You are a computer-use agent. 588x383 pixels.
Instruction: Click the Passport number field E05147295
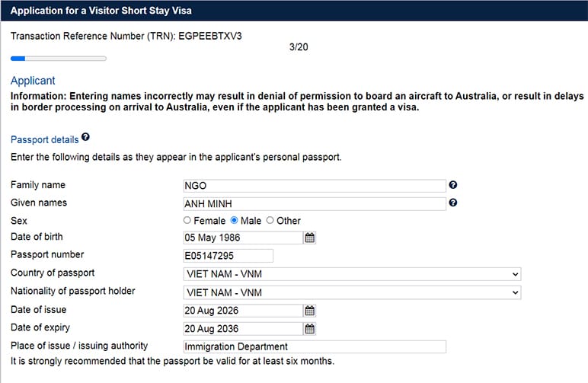pos(228,256)
